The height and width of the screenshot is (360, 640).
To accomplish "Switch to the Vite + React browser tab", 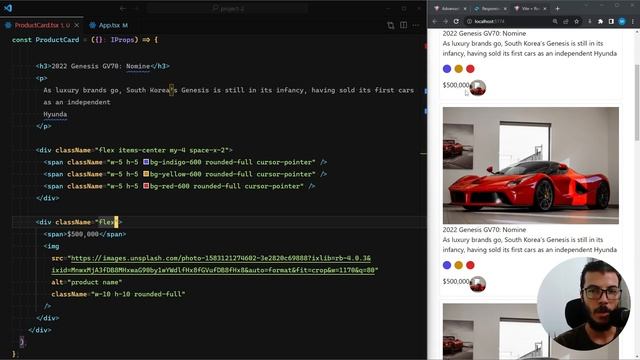I will pos(529,8).
